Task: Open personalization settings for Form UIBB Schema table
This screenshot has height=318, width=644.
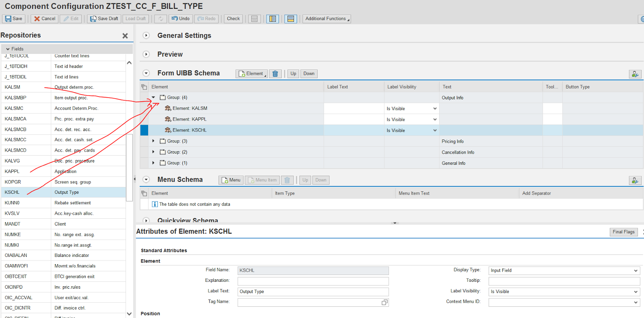Action: [x=635, y=74]
